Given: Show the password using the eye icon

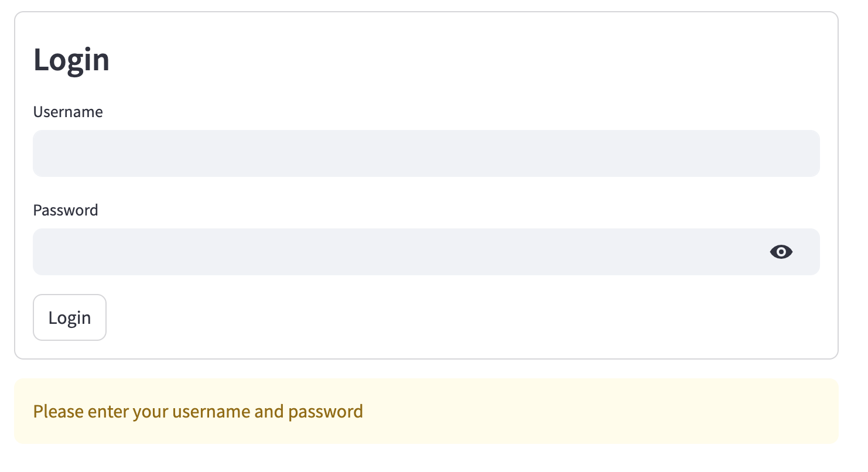Looking at the screenshot, I should coord(781,252).
